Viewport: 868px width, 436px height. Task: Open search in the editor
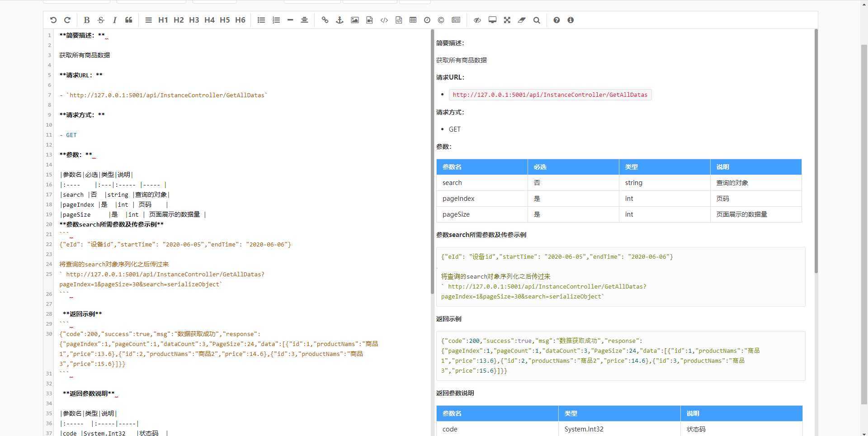[537, 20]
